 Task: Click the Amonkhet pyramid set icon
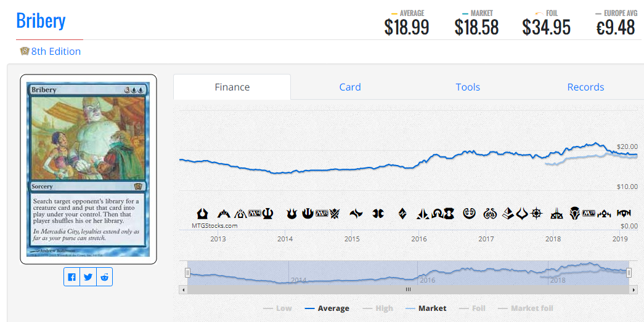coord(508,214)
